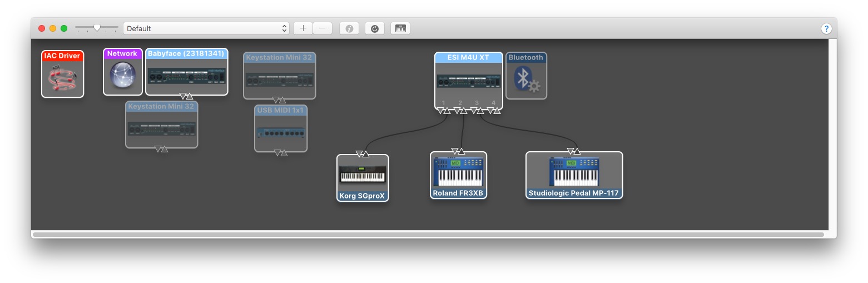This screenshot has height=283, width=868.
Task: Select the Babyface (23181341) device
Action: click(x=187, y=72)
